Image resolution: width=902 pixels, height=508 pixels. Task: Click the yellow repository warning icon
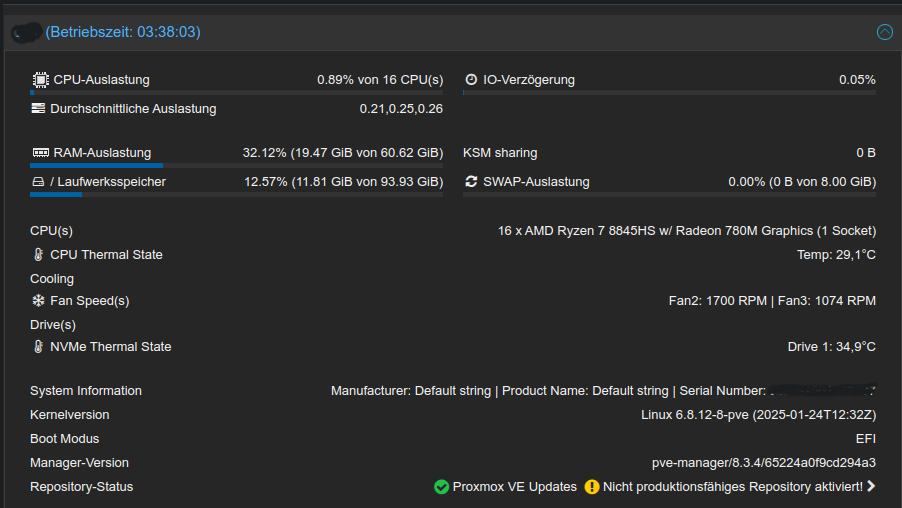tap(591, 487)
